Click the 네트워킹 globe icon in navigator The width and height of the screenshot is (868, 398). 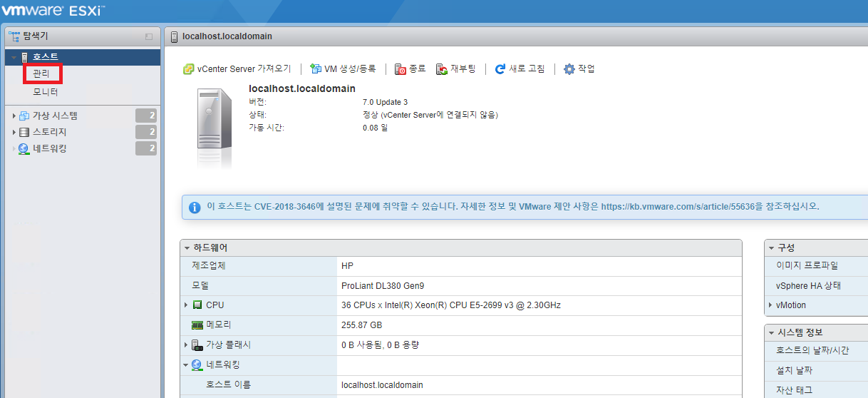(x=24, y=148)
